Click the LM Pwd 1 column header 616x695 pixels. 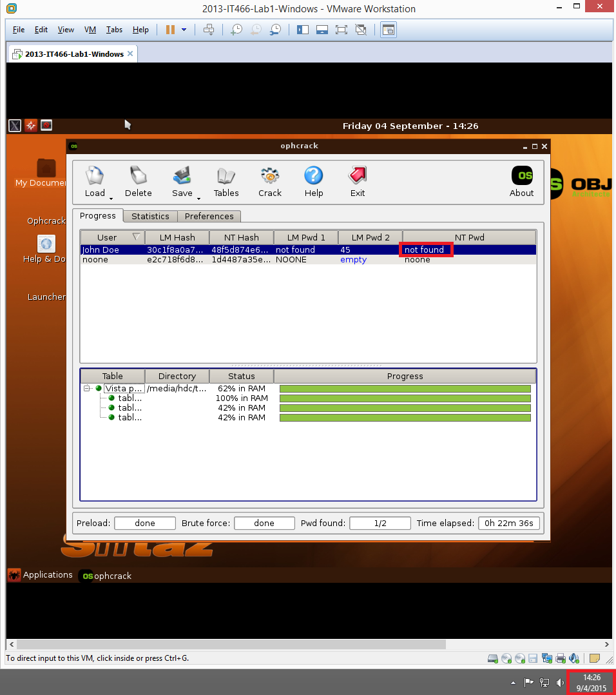[306, 237]
